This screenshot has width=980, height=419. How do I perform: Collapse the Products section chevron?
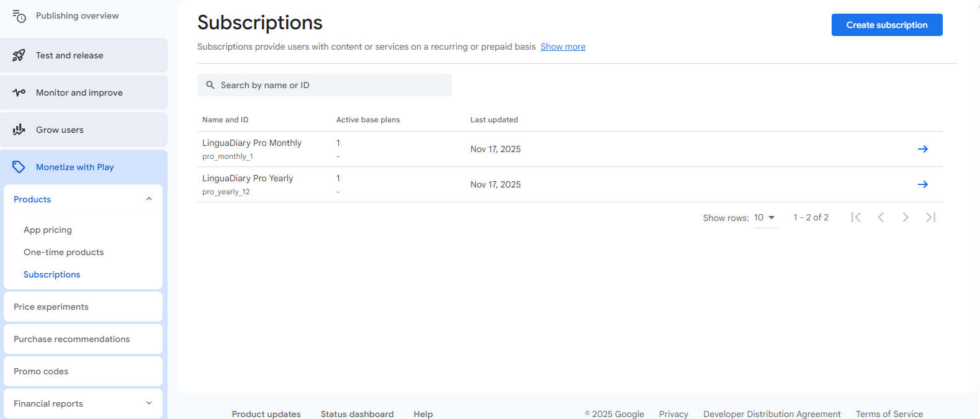click(x=149, y=199)
